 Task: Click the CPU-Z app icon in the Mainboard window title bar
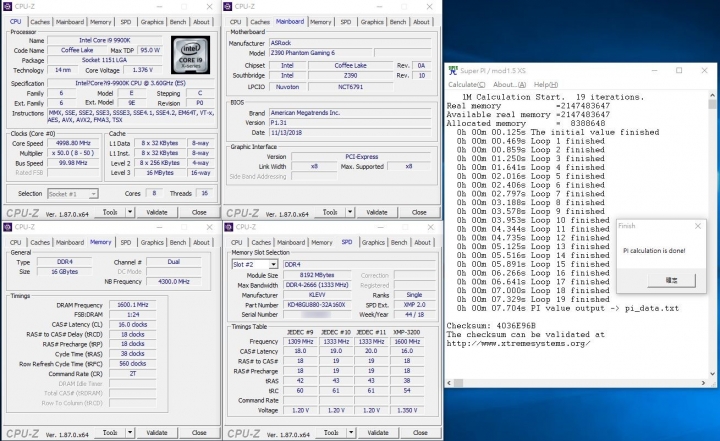click(x=228, y=6)
